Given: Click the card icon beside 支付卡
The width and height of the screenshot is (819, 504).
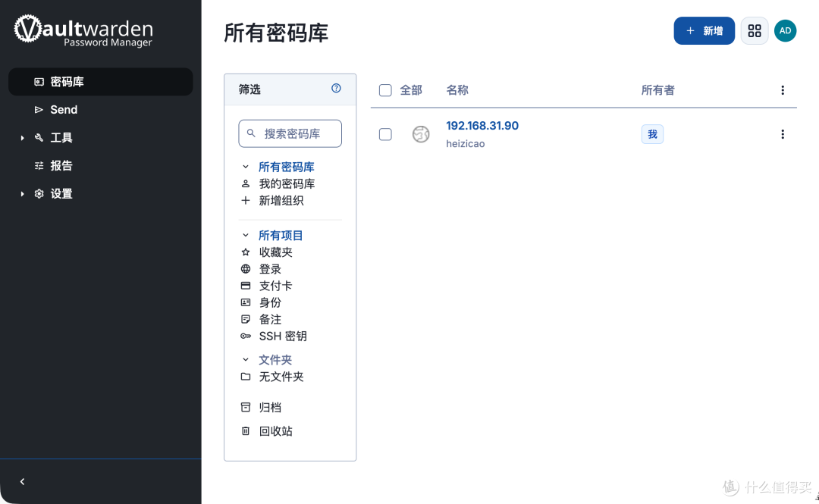Looking at the screenshot, I should tap(246, 286).
